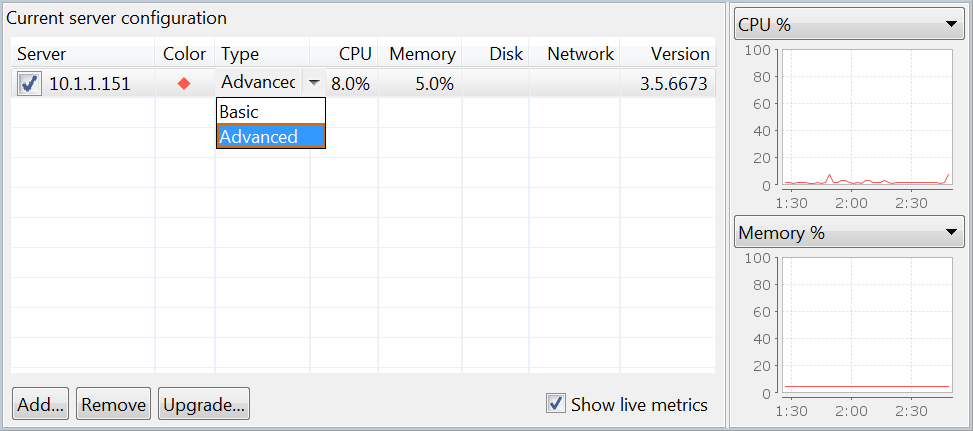The image size is (973, 431).
Task: Click the Upgrade... button
Action: coord(204,404)
